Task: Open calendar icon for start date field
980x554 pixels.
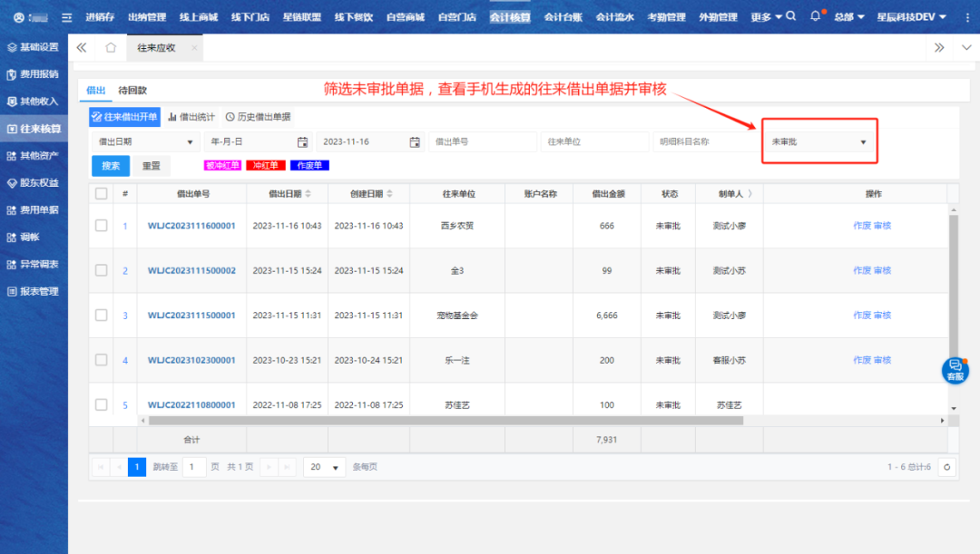Action: [x=302, y=142]
